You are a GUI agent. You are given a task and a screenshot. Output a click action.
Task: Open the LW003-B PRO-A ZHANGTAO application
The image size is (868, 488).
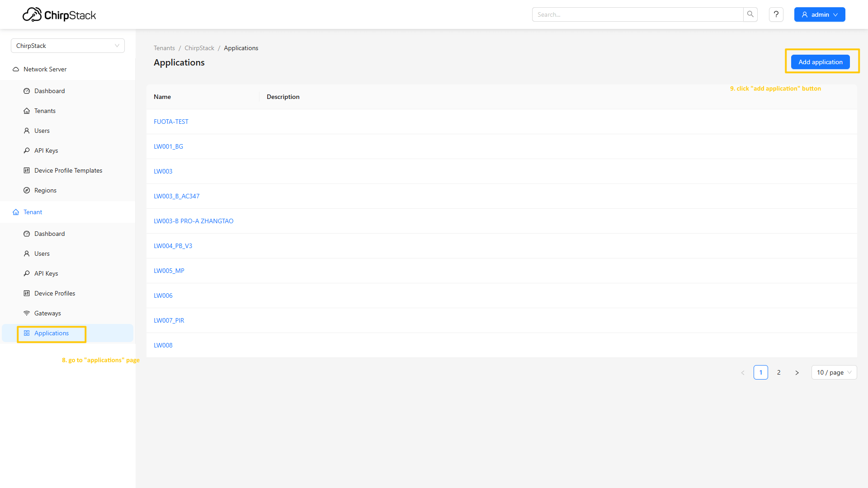[193, 221]
